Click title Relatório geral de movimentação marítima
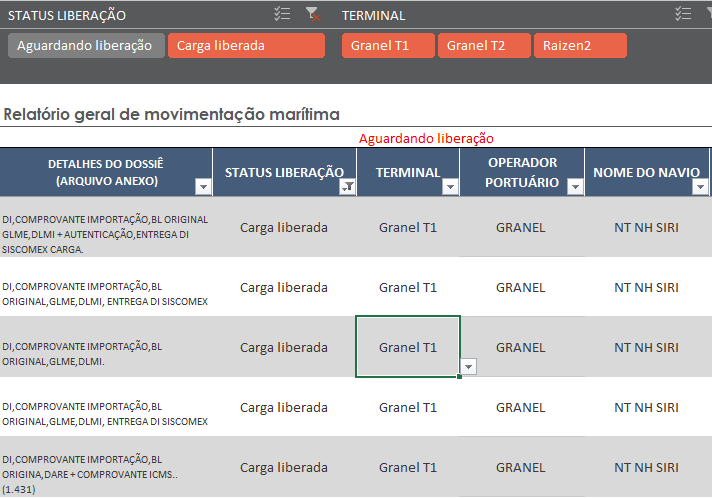712x498 pixels. point(172,114)
